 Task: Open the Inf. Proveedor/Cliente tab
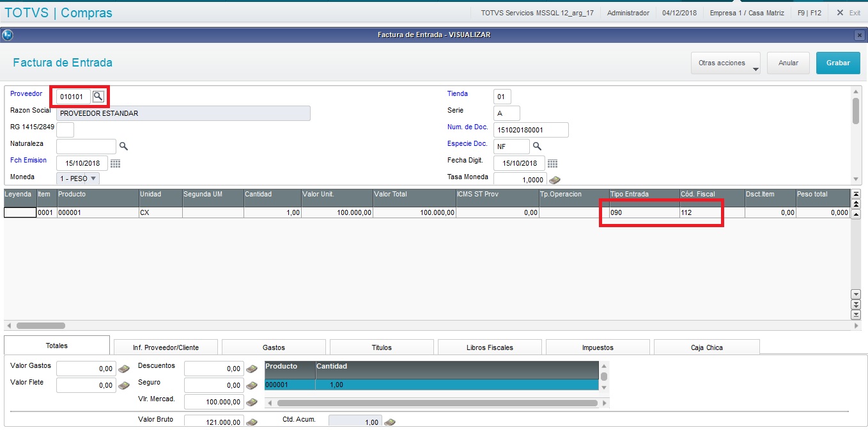pos(166,347)
